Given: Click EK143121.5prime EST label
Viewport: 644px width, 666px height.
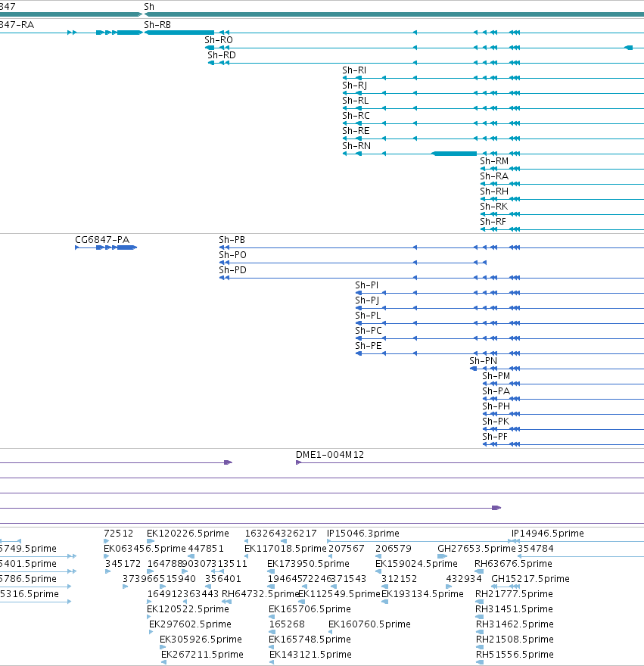Looking at the screenshot, I should click(310, 655).
